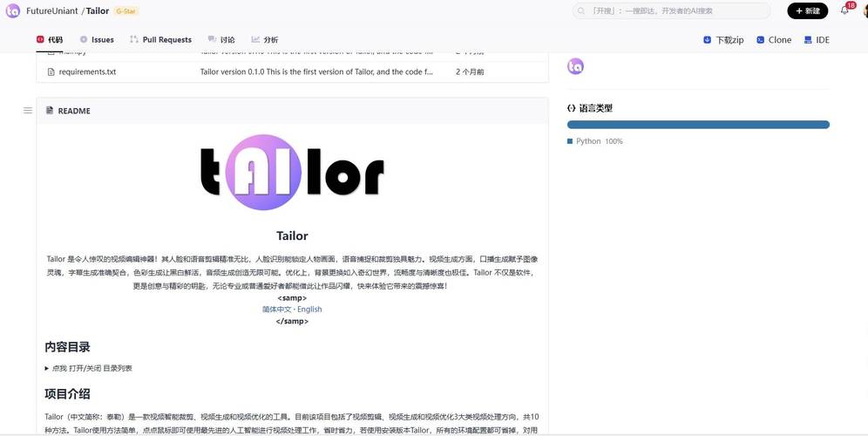Click the Clone button
Screen dimensions: 868x436
click(x=774, y=40)
